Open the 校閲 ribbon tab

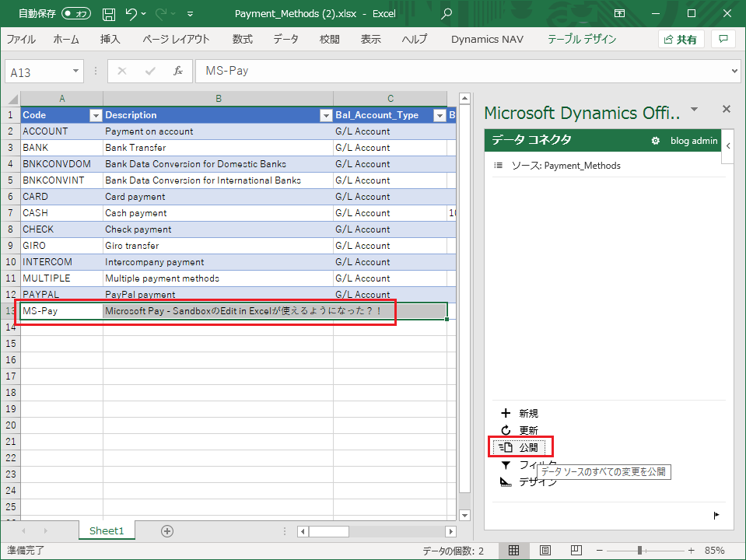pos(330,39)
